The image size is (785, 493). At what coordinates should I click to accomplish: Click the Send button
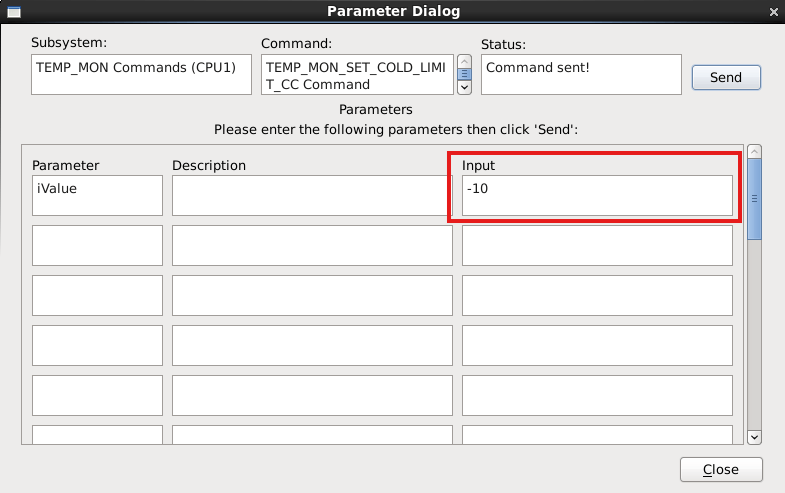pos(726,77)
